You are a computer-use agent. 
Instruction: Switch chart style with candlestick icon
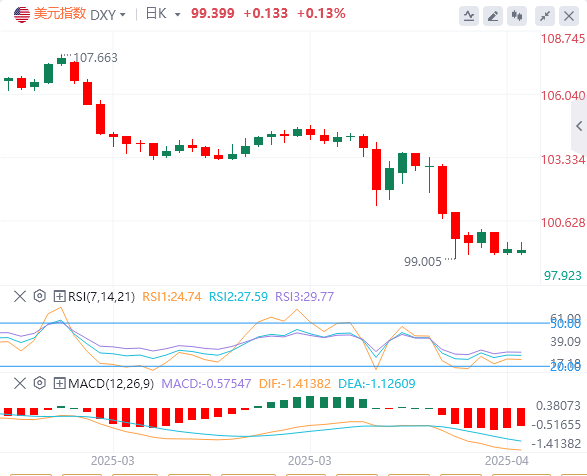517,16
